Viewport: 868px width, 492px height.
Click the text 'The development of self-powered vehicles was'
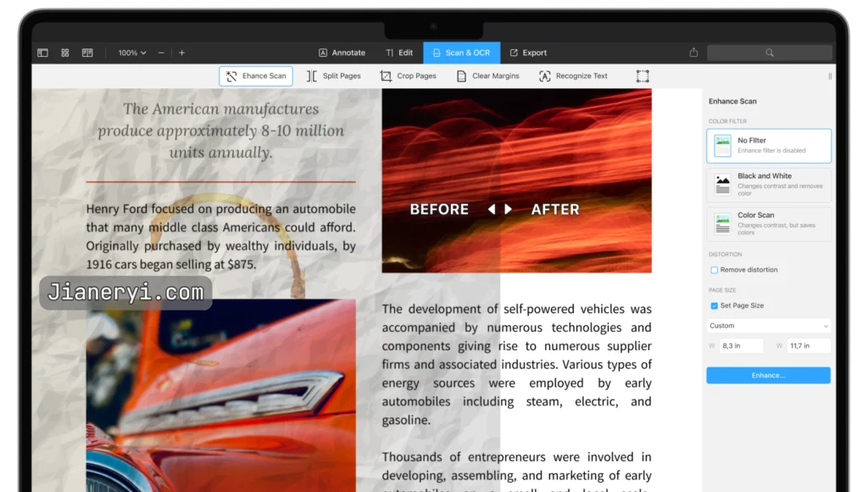tap(516, 309)
